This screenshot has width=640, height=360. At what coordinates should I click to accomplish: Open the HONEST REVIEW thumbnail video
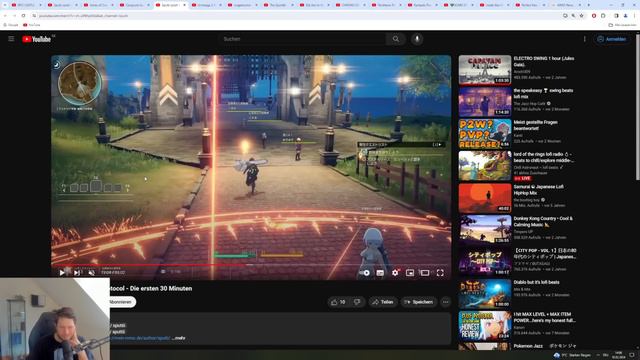pos(484,325)
